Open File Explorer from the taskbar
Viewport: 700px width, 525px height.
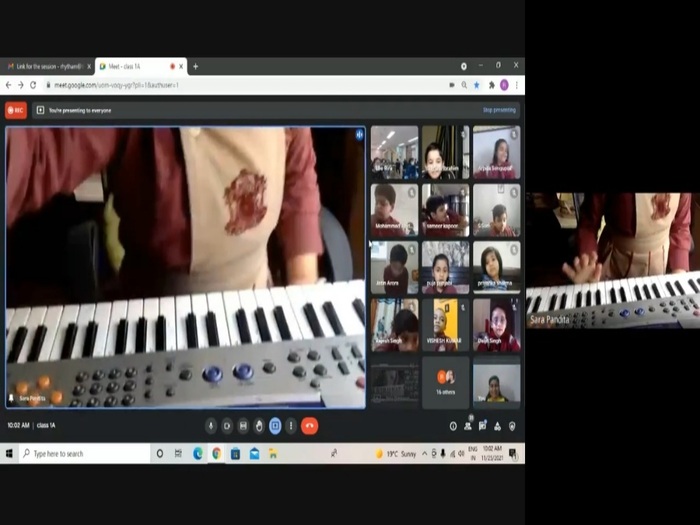tap(273, 454)
